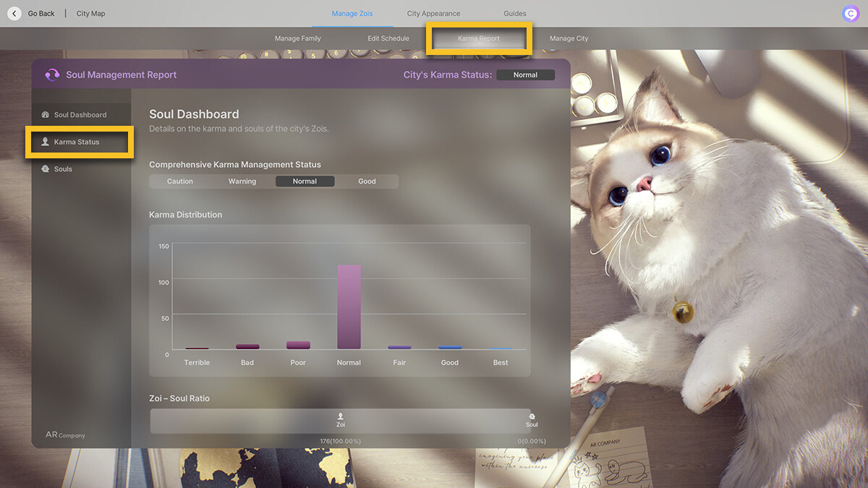The image size is (868, 488).
Task: Click the '0(0.00%)' Soul count value
Action: pyautogui.click(x=532, y=441)
